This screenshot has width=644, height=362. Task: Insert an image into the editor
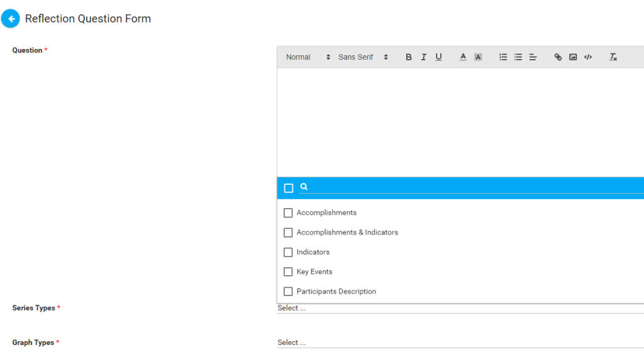click(x=573, y=57)
